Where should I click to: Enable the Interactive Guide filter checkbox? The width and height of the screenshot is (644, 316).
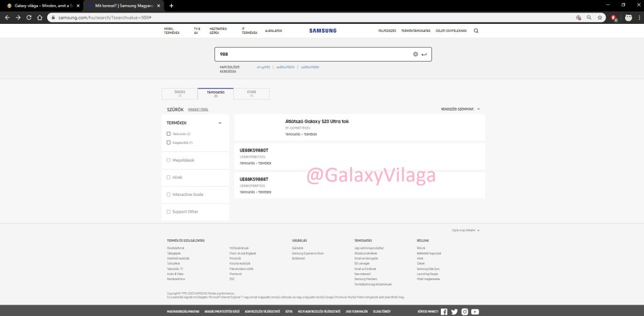[x=169, y=195]
